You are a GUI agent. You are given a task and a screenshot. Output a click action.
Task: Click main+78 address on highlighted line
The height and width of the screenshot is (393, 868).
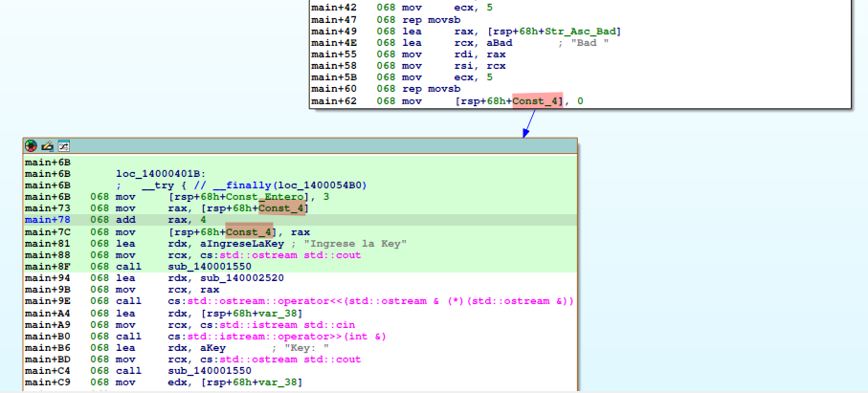point(45,220)
